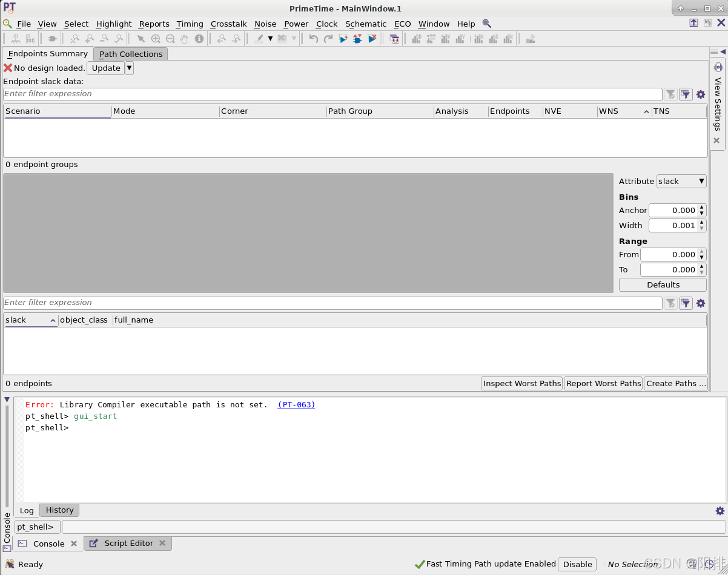Adjust the Anchor value spinner arrows
Screen dimensions: 728x575
pyautogui.click(x=702, y=210)
